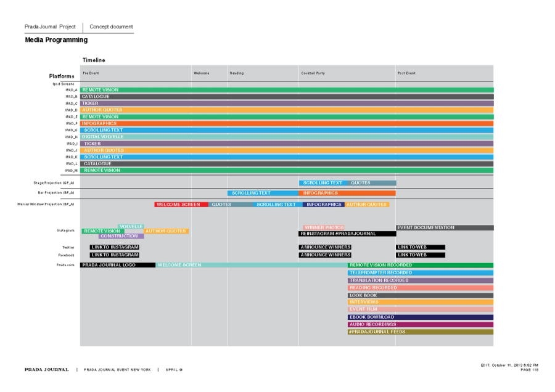The width and height of the screenshot is (555, 392).
Task: Click the 'Mercer Window Projection' row label
Action: 46,204
